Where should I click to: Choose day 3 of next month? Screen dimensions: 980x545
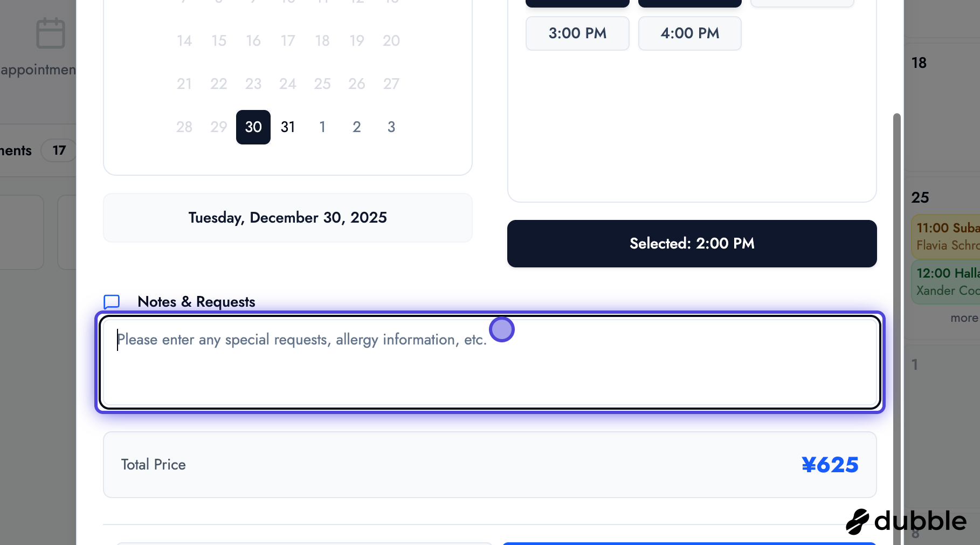[x=391, y=127]
